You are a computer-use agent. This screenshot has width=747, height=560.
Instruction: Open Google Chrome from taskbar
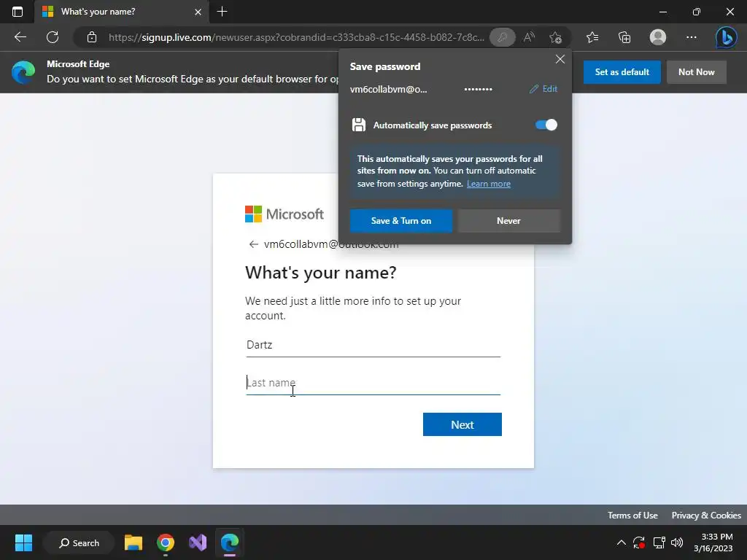(x=166, y=542)
